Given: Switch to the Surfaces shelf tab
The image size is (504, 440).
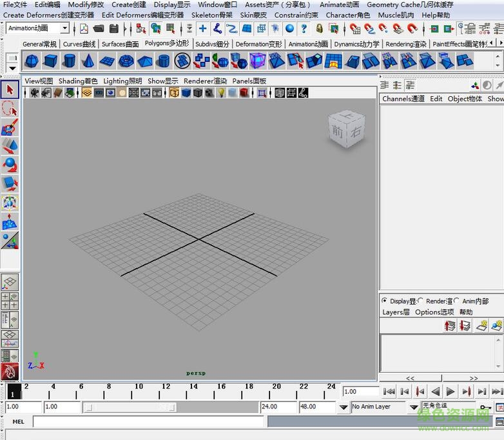Looking at the screenshot, I should pos(120,44).
